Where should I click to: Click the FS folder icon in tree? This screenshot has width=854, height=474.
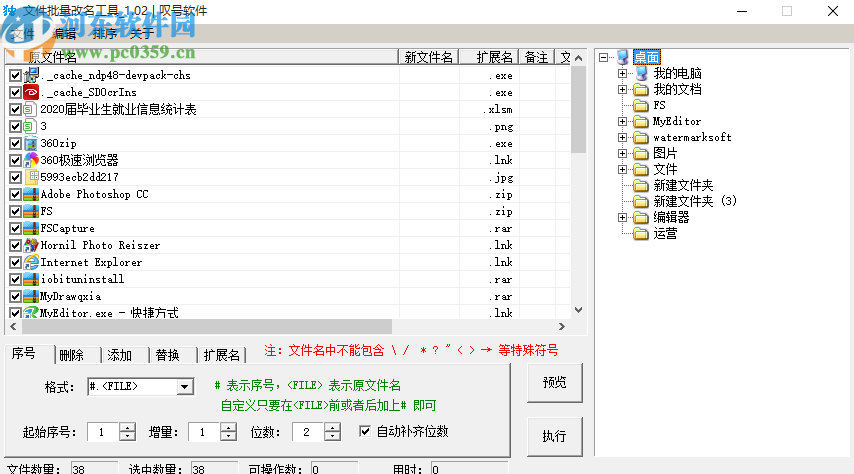pyautogui.click(x=642, y=105)
